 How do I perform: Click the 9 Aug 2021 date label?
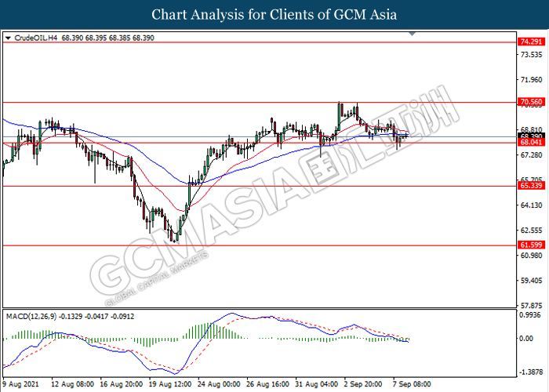tap(21, 384)
